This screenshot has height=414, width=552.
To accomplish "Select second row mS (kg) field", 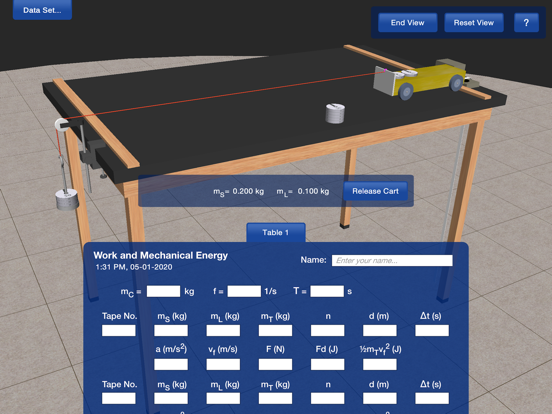I will 171,398.
